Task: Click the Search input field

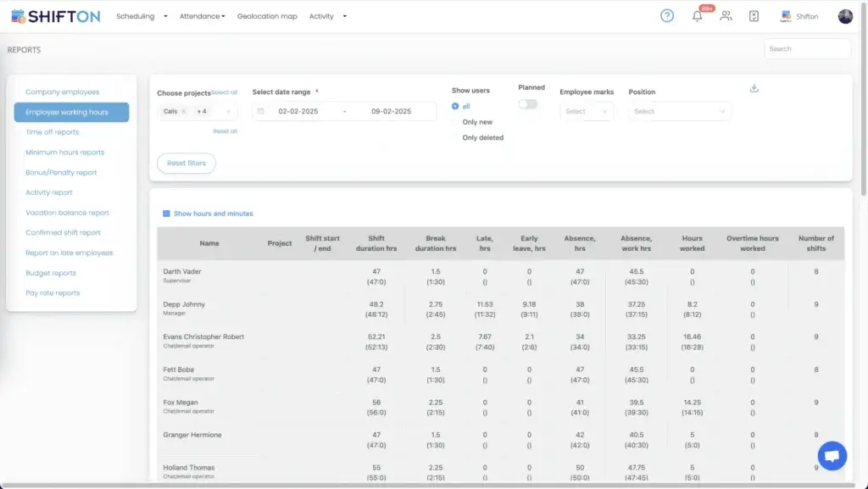Action: click(806, 49)
